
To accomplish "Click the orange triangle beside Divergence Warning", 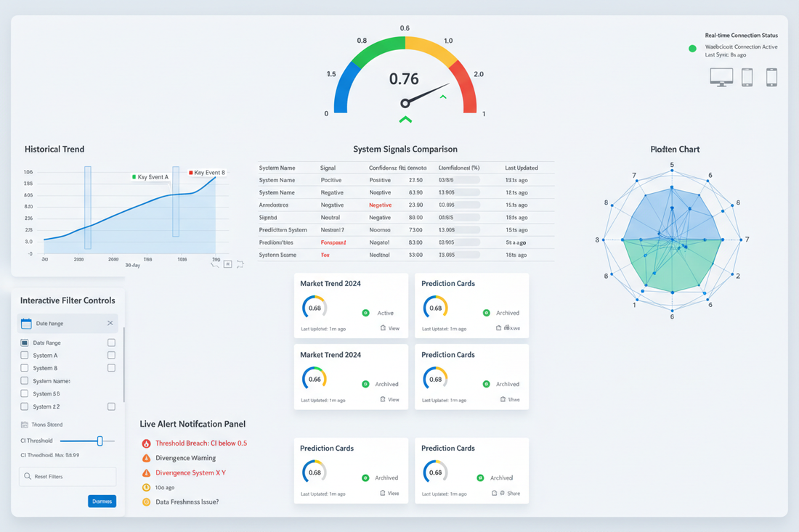I will 146,458.
